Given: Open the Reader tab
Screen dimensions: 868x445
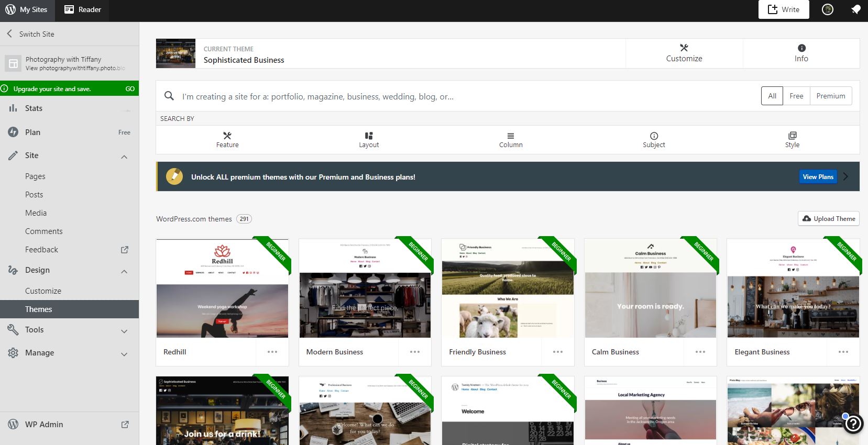Looking at the screenshot, I should [83, 9].
